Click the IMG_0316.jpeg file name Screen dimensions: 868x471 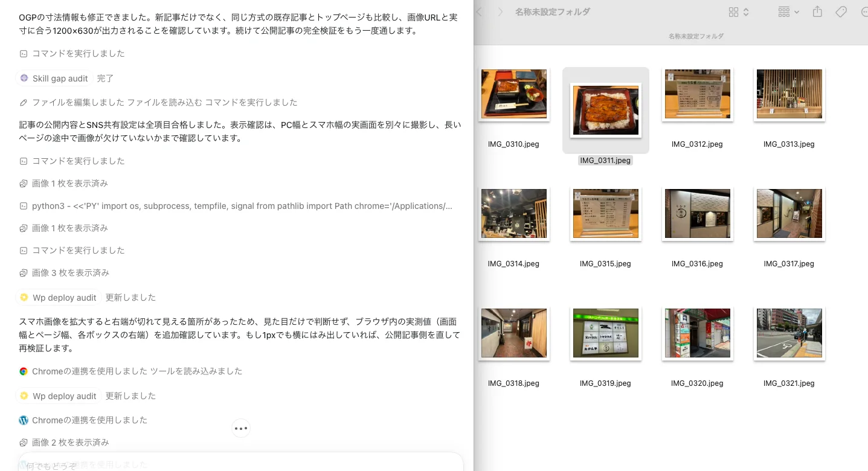[697, 264]
